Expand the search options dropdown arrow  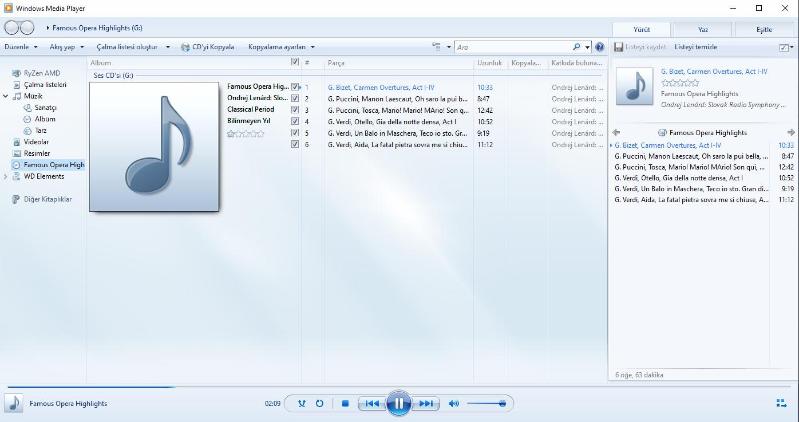[x=588, y=47]
